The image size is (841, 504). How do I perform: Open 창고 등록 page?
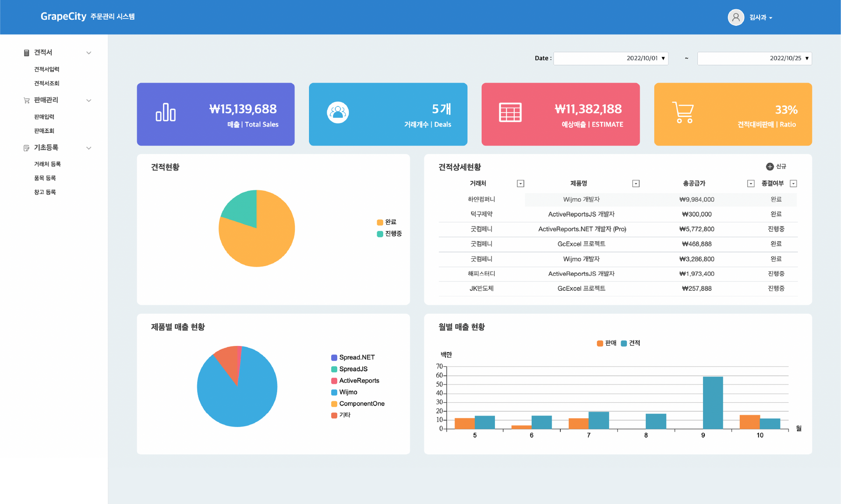coord(45,192)
